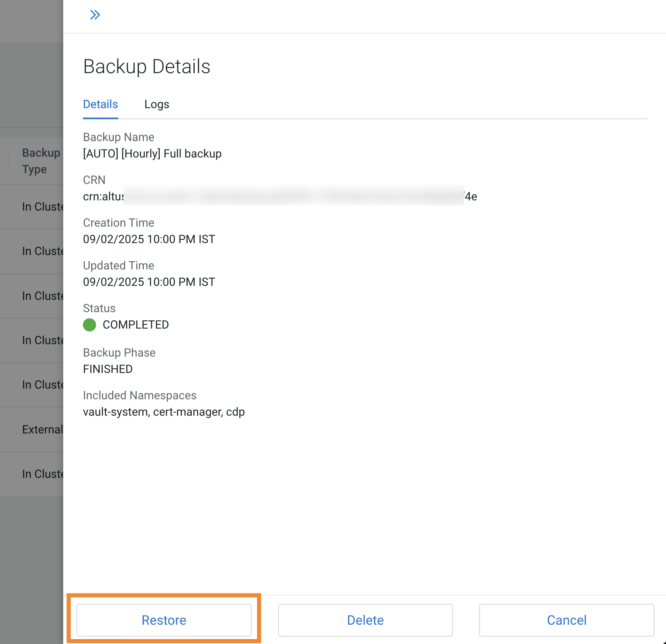
Task: Select the backup name [AUTO] [Hourly] Full backup
Action: point(152,154)
